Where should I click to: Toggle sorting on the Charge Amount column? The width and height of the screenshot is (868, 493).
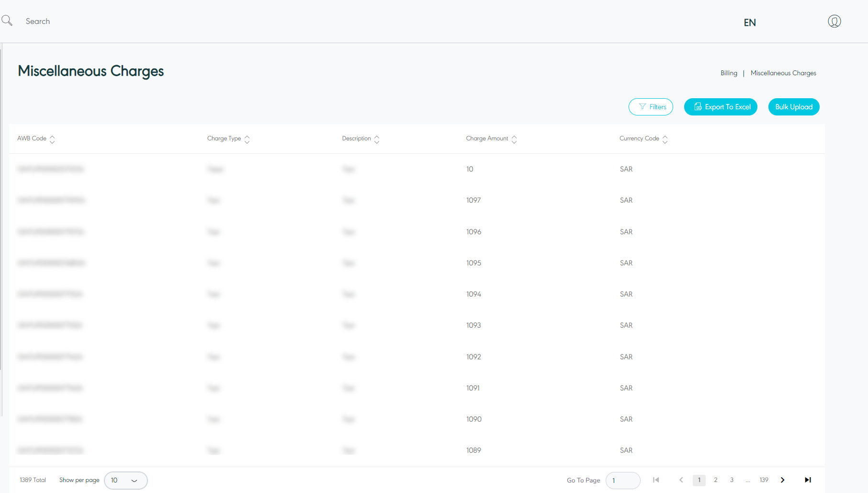click(514, 139)
